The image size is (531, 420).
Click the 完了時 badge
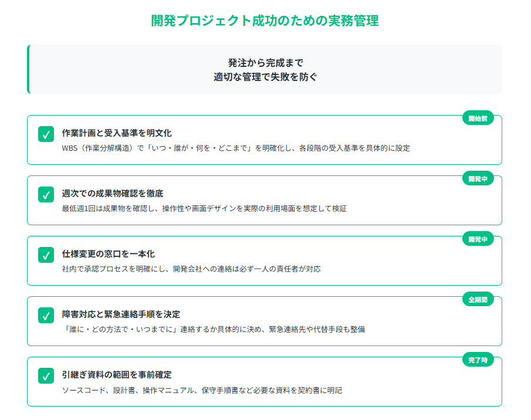[478, 360]
